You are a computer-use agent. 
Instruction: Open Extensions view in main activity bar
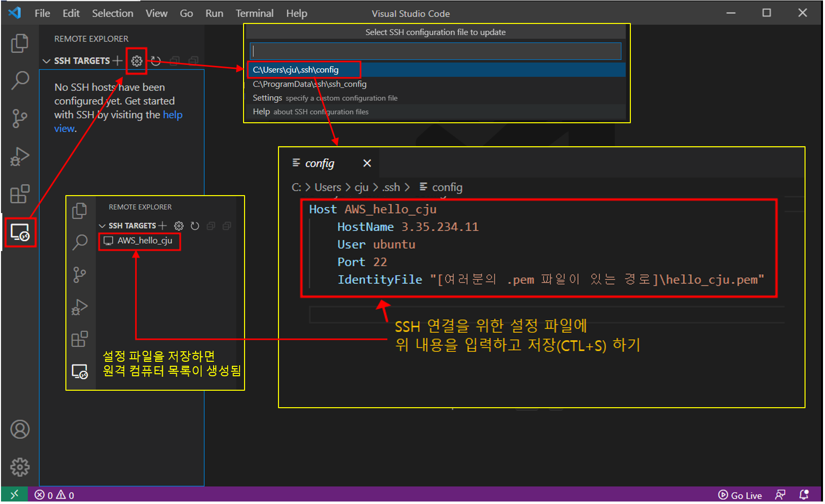click(20, 194)
